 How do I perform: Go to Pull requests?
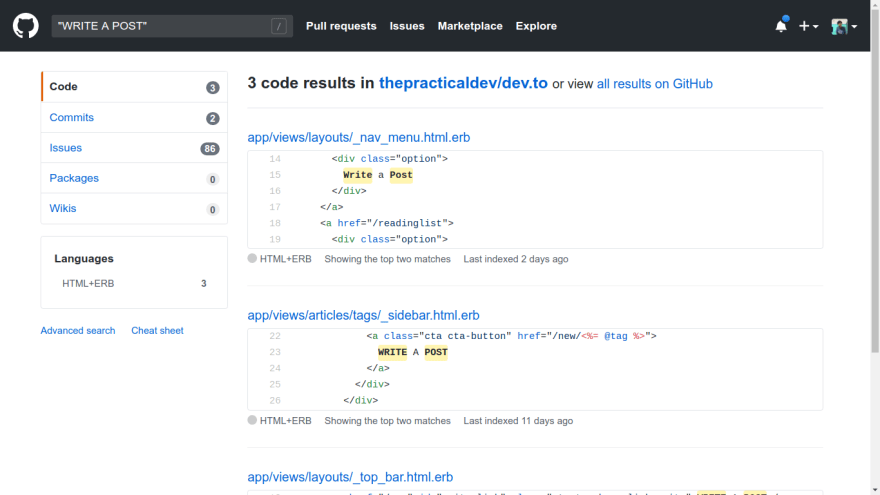(x=341, y=26)
